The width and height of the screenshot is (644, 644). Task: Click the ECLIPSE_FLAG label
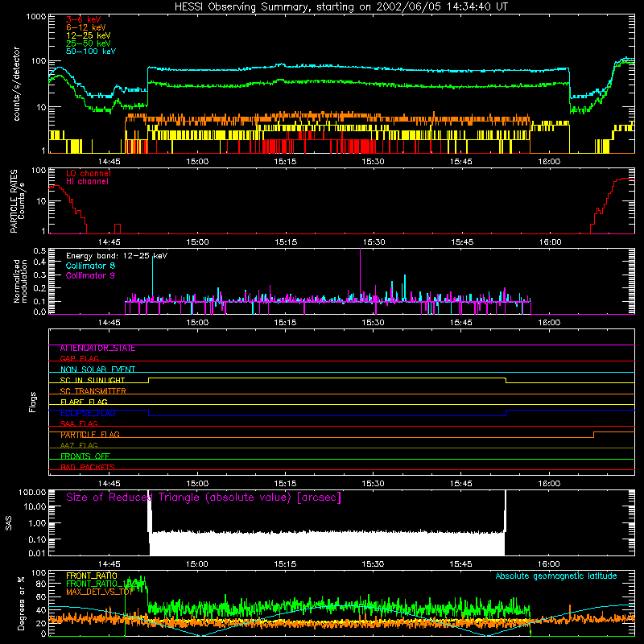(88, 413)
